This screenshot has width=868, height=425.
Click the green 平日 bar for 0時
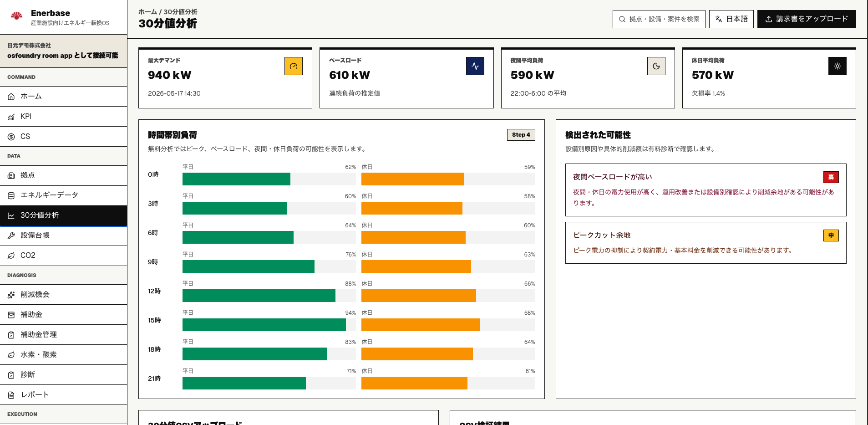[x=236, y=179]
